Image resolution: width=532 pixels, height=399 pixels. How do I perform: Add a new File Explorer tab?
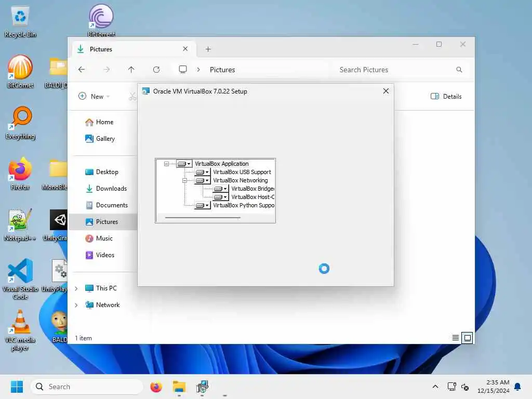[x=208, y=49]
